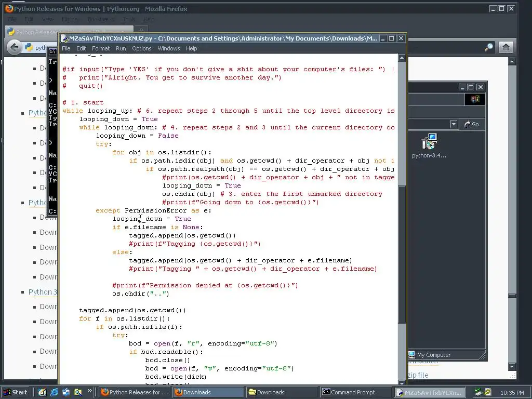Image resolution: width=532 pixels, height=399 pixels.
Task: Expand quick launch overflow chevron
Action: point(89,391)
